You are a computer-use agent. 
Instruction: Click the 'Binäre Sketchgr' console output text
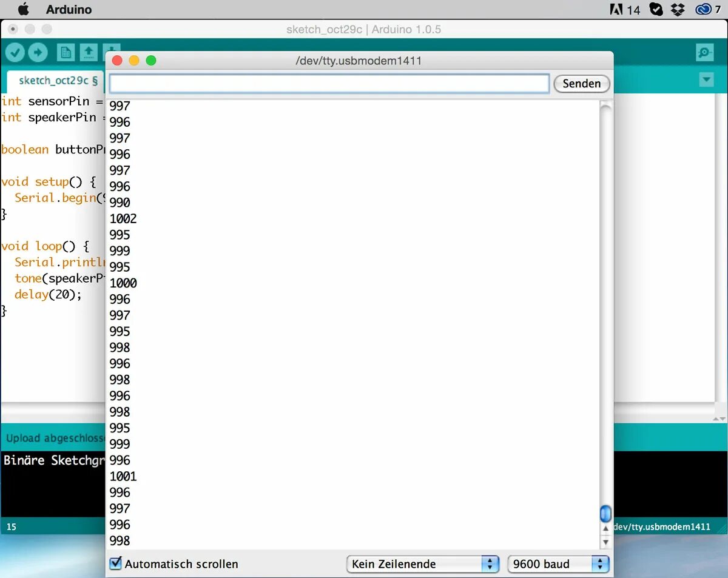pyautogui.click(x=55, y=460)
